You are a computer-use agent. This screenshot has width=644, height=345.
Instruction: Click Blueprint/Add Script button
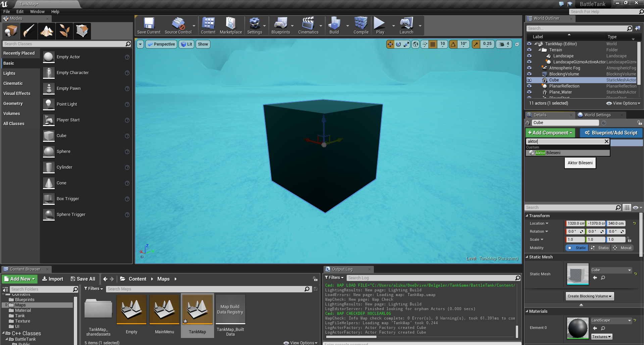[x=611, y=133]
